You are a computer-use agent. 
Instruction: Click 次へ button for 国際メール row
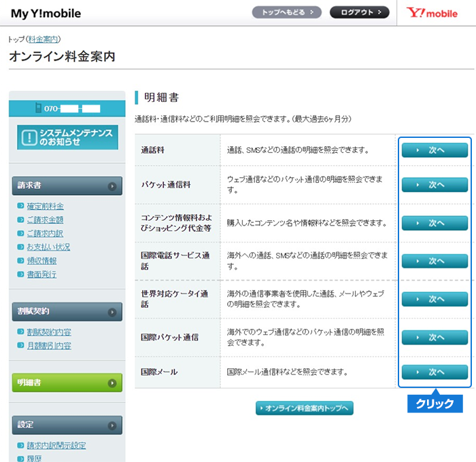[435, 372]
